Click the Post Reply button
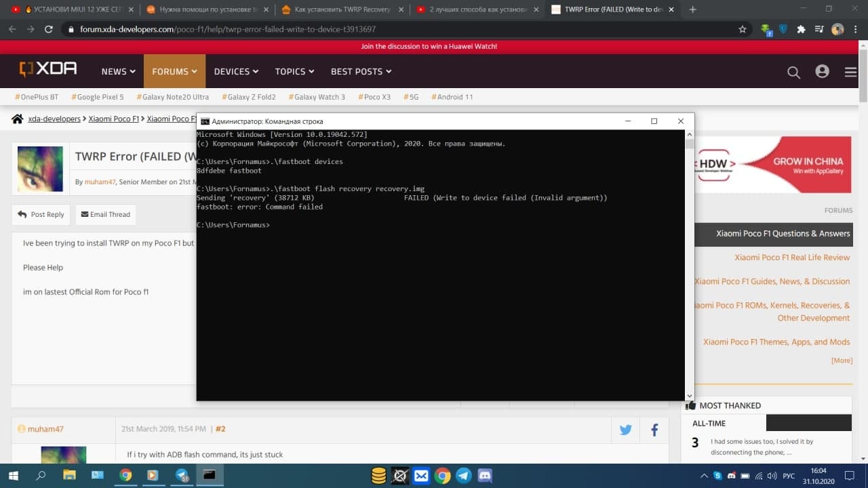The image size is (868, 488). tap(41, 214)
